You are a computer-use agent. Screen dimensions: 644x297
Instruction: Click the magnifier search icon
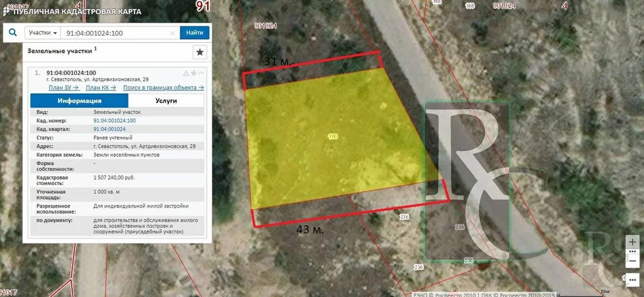[13, 33]
